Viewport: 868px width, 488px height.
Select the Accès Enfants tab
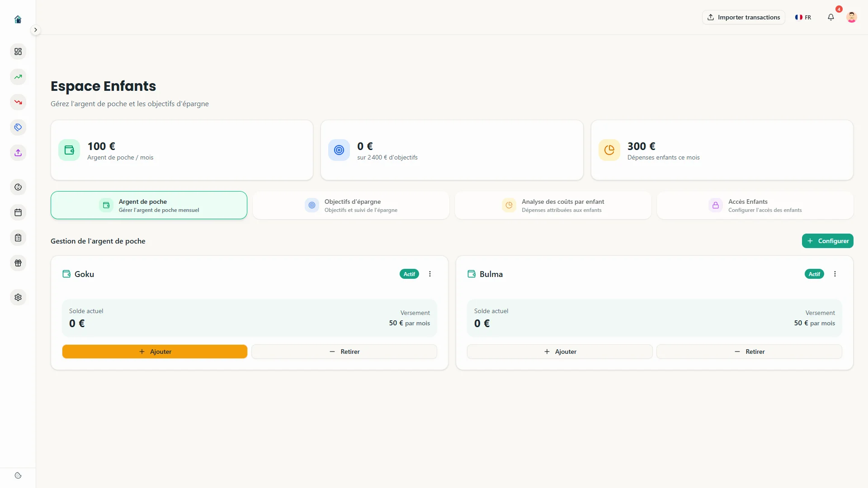(x=755, y=205)
